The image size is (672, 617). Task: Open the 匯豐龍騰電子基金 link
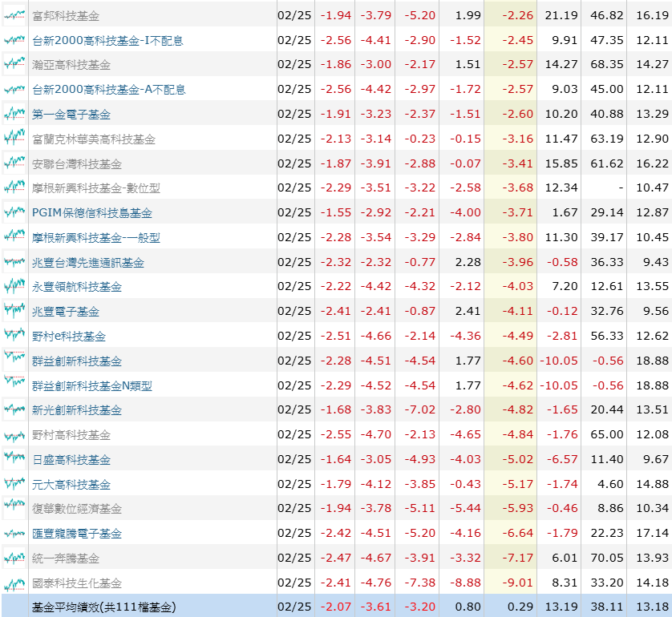pyautogui.click(x=77, y=533)
